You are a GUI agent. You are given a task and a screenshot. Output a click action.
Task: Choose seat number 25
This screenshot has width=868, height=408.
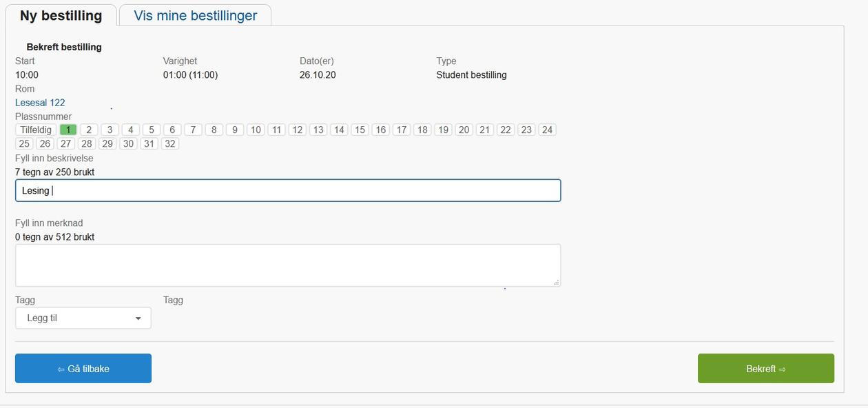point(24,143)
